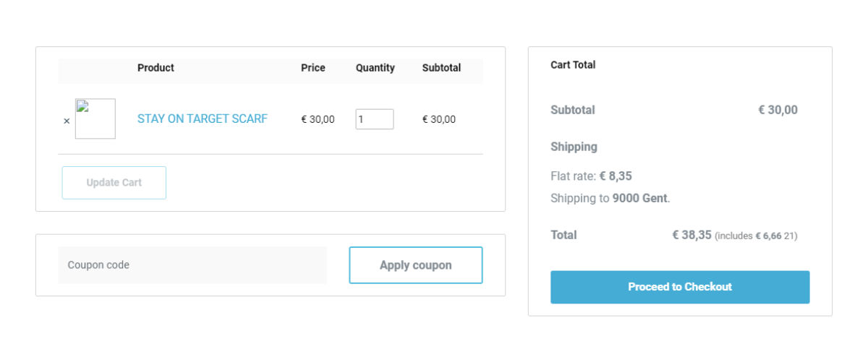868x357 pixels.
Task: Click the Product column header
Action: [x=156, y=68]
